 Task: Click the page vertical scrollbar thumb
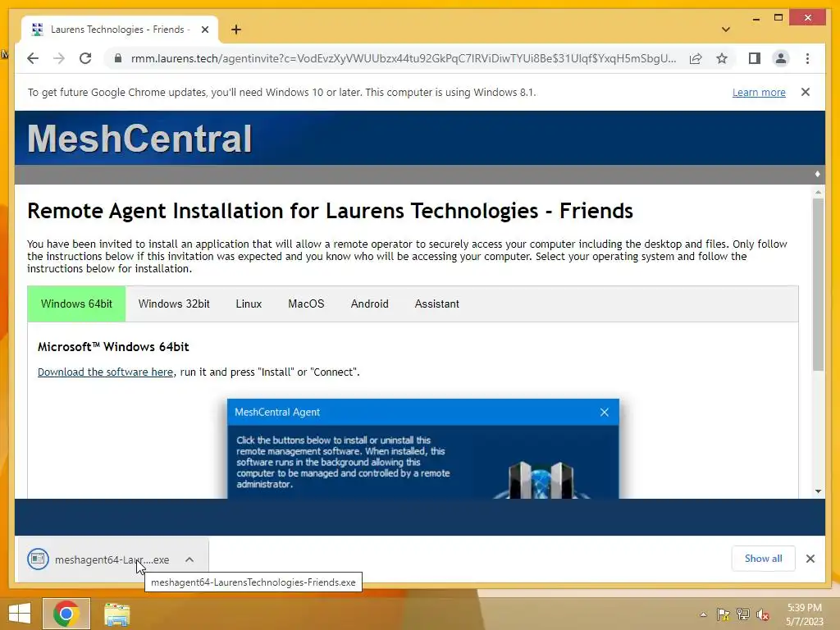coord(818,284)
